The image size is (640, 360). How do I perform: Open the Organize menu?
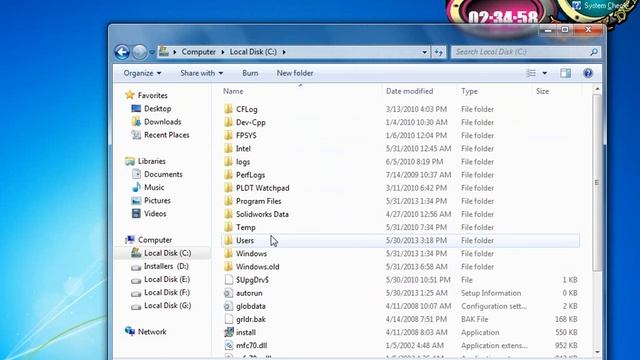click(142, 73)
